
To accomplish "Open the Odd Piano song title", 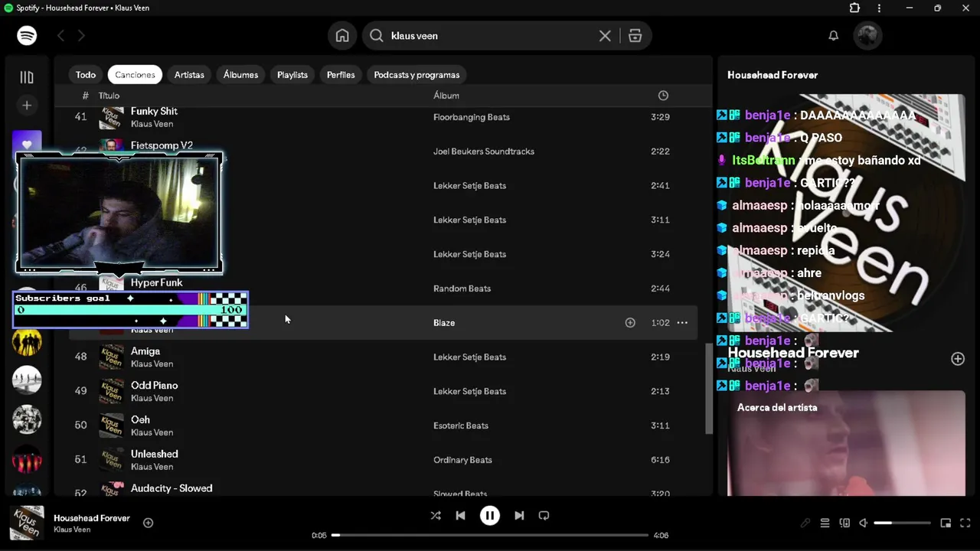I will (x=155, y=386).
